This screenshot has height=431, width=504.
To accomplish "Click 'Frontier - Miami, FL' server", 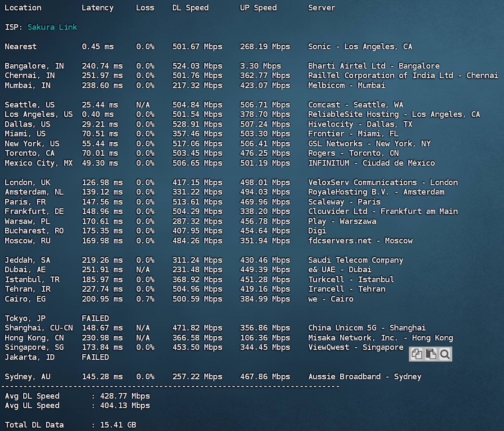I will click(x=353, y=134).
